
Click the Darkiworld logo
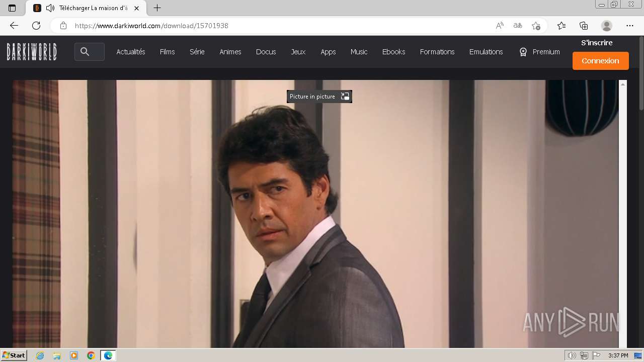(32, 52)
